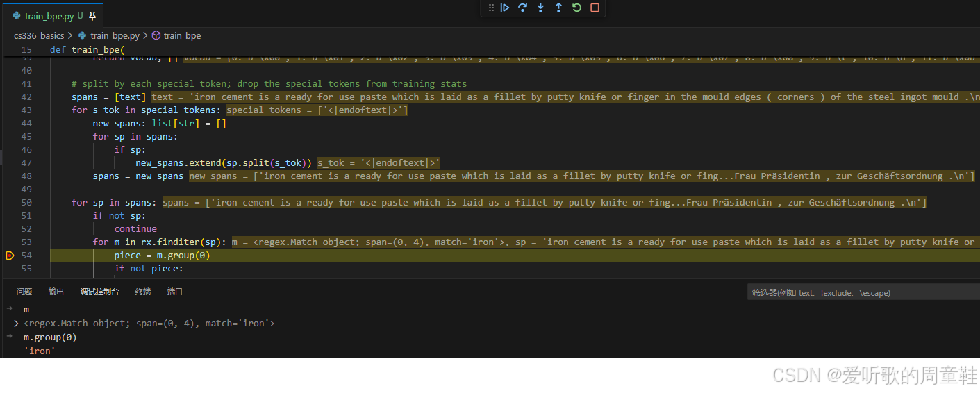Screen dimensions: 980x393
Task: Click the sticky 'def train_bpe(' header line
Action: coord(87,50)
